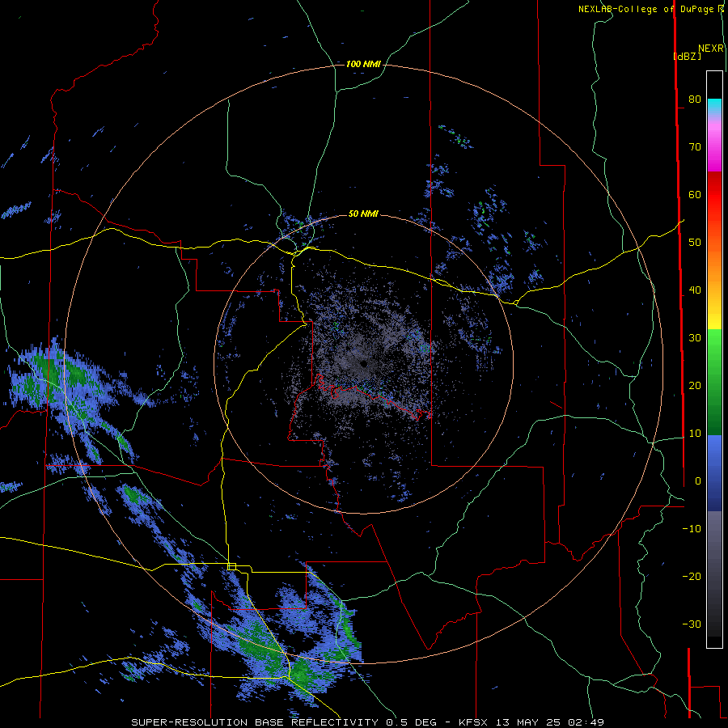Click the "100 NMI" range ring label
Viewport: 728px width, 728px height.
pyautogui.click(x=363, y=64)
